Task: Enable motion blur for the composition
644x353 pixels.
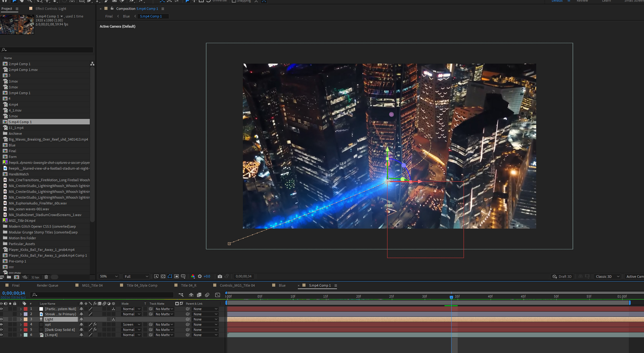Action: (x=207, y=295)
